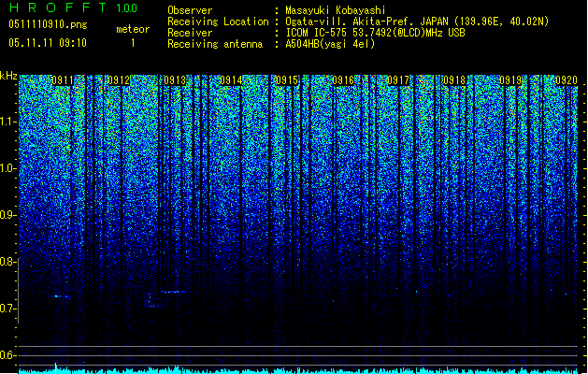Screen dimensions: 588x374
Task: Click the ICOM IC-575 receiver frequency text
Action: click(375, 33)
